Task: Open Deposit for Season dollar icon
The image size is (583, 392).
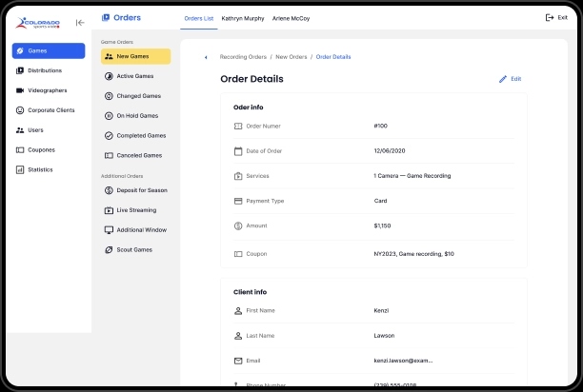Action: [x=109, y=190]
